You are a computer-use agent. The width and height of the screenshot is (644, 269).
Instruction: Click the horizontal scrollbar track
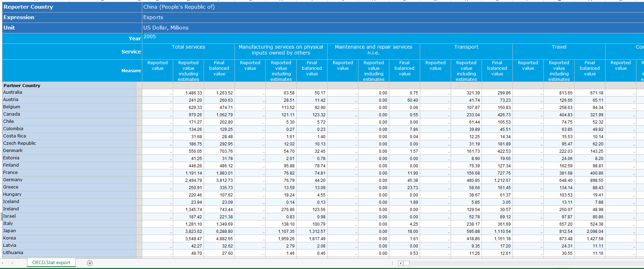520,263
